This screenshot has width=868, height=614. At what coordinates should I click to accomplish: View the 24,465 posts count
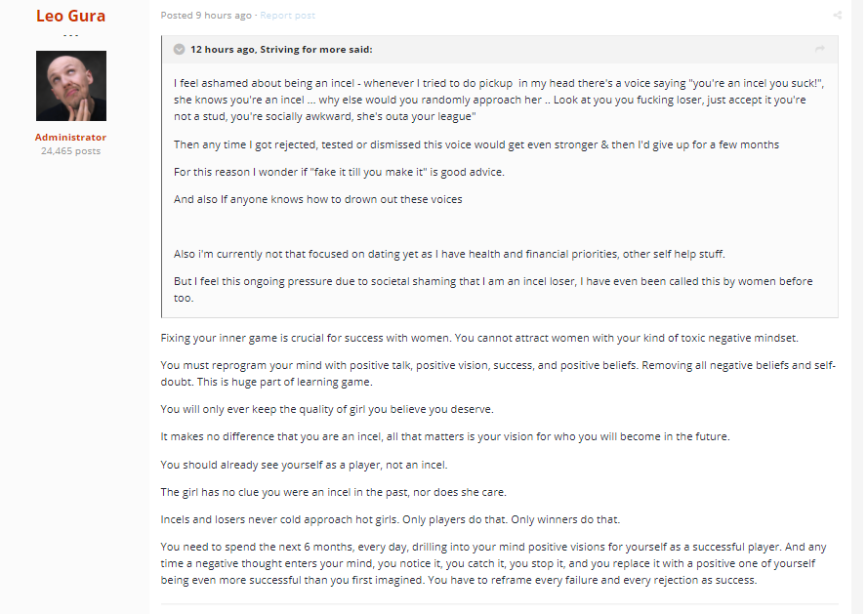[x=71, y=151]
